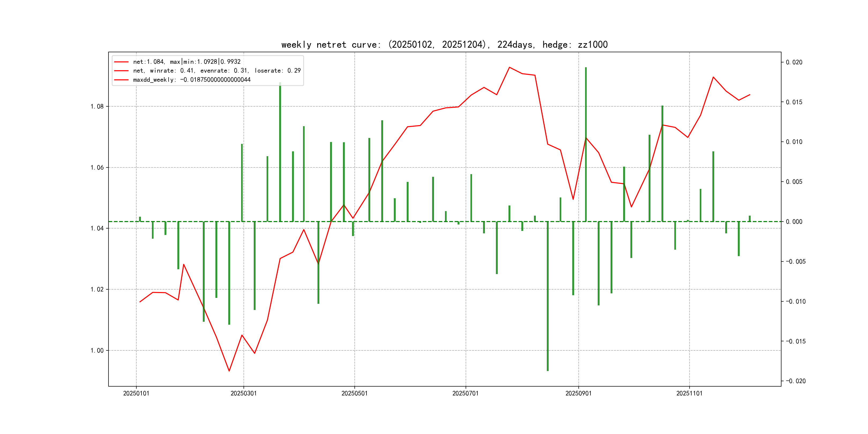
Task: Click right y-axis label 0.010
Action: pos(794,142)
